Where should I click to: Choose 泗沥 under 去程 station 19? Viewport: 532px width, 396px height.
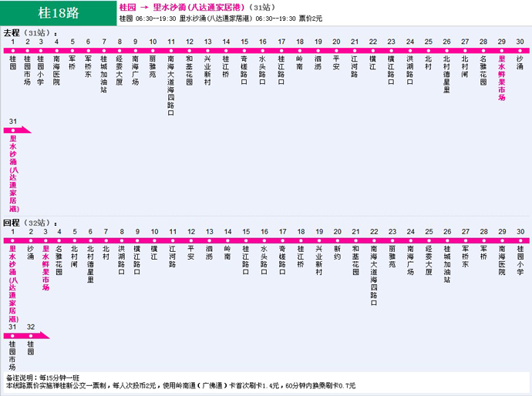[x=318, y=62]
